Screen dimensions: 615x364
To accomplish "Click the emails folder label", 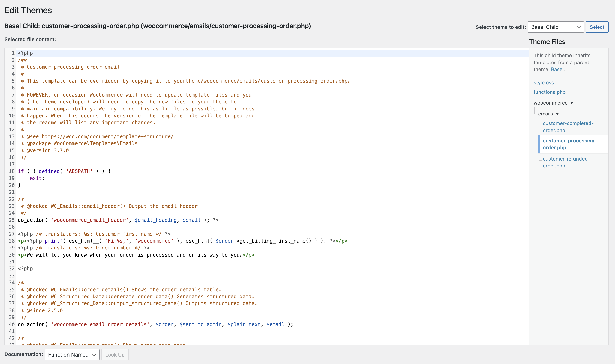I will pos(545,114).
